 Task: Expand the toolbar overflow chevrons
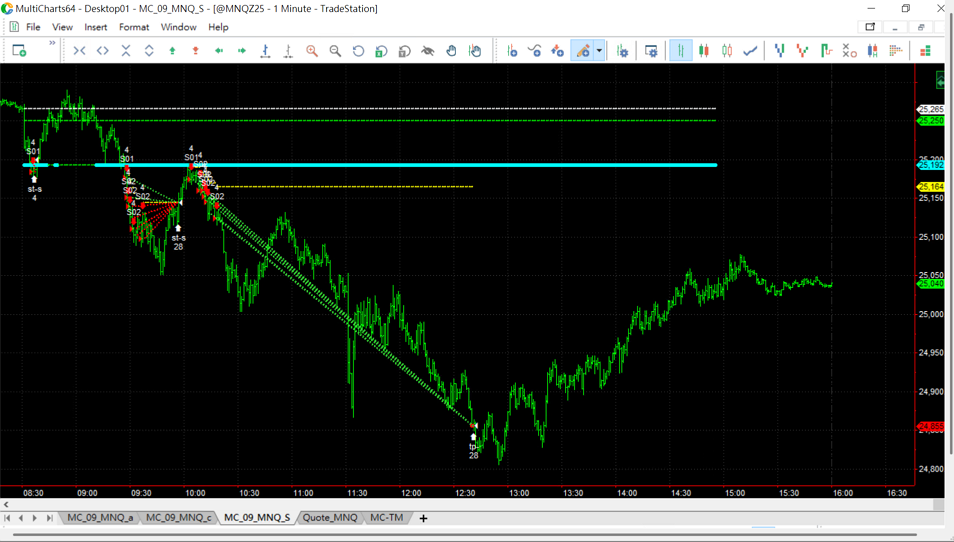pos(52,43)
